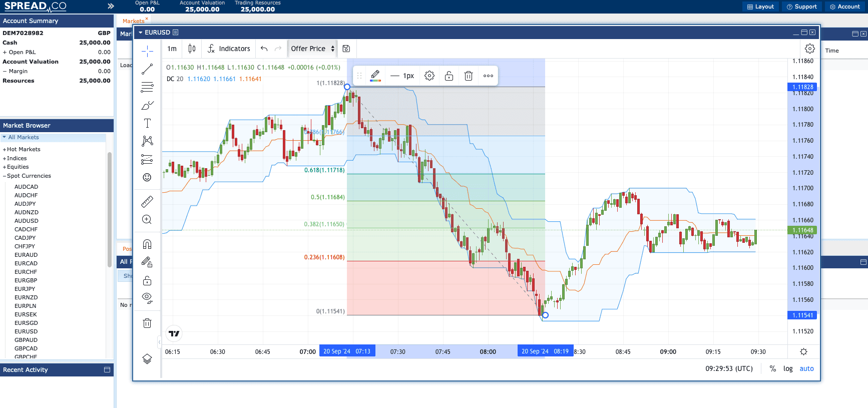Open the Account menu

(845, 7)
